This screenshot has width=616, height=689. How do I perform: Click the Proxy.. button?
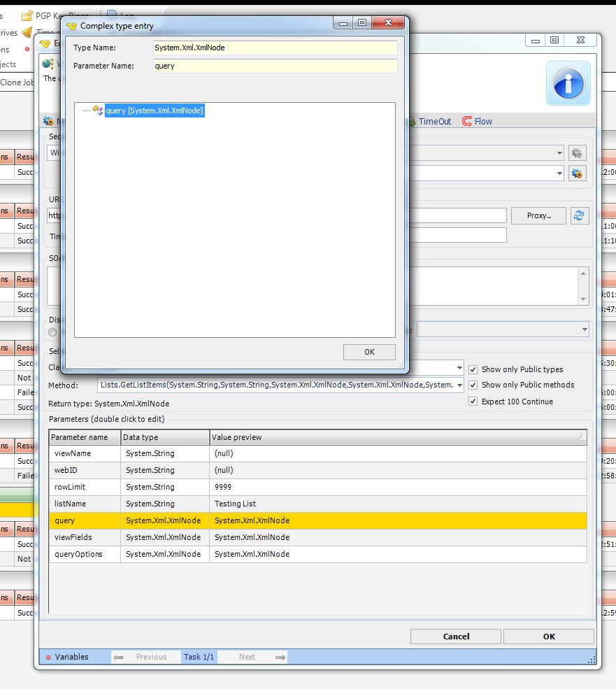click(538, 215)
